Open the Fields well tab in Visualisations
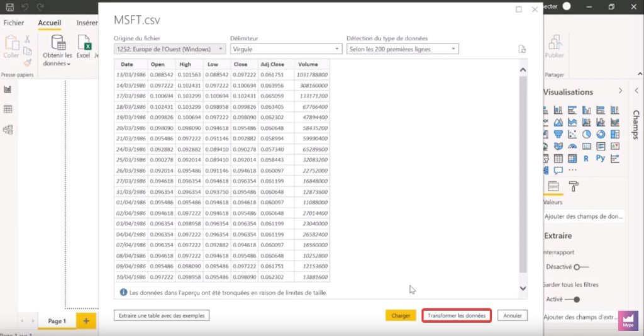This screenshot has height=336, width=644. pos(553,186)
